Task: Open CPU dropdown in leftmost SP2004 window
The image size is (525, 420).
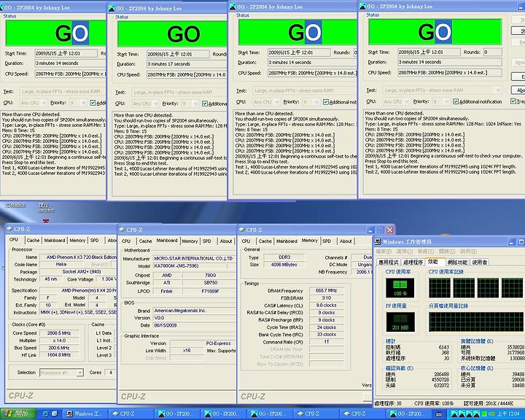Action: (44, 103)
